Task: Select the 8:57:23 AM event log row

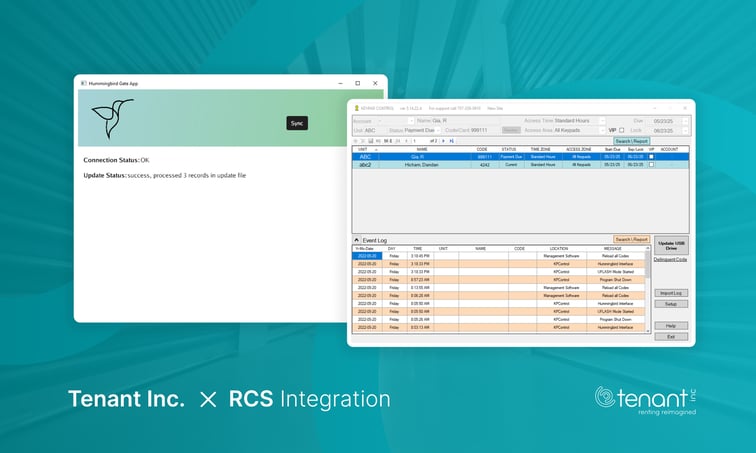Action: [499, 280]
